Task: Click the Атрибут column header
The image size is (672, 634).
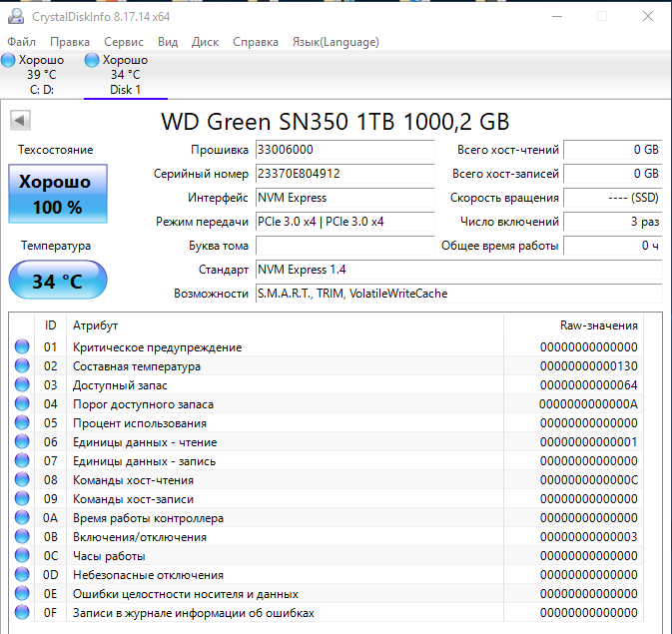Action: pos(285,325)
